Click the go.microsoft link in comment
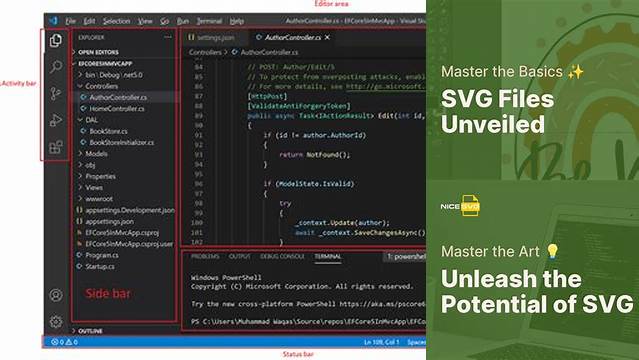This screenshot has height=360, width=639. click(385, 86)
